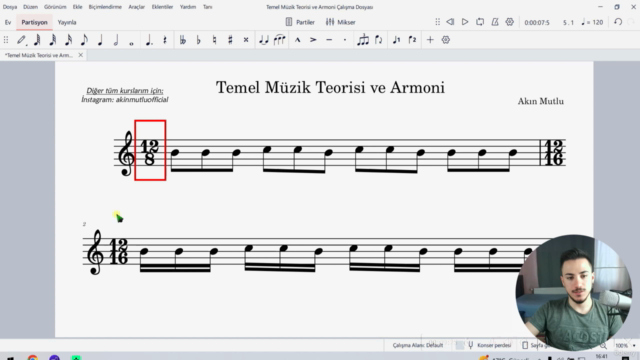This screenshot has height=360, width=640.
Task: Select the 16th note duration
Action: pyautogui.click(x=69, y=40)
